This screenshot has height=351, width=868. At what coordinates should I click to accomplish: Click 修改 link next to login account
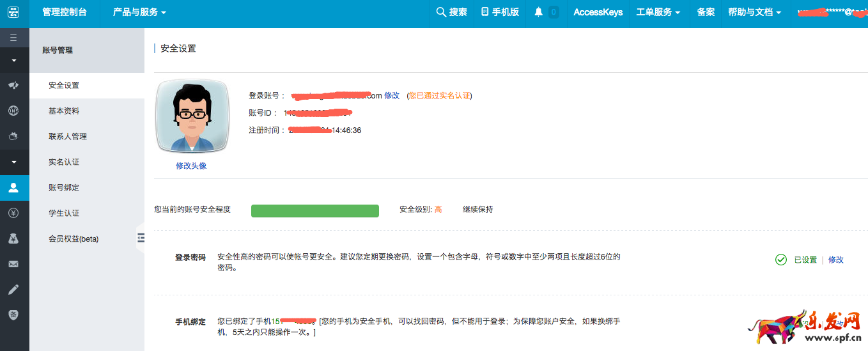pyautogui.click(x=392, y=95)
